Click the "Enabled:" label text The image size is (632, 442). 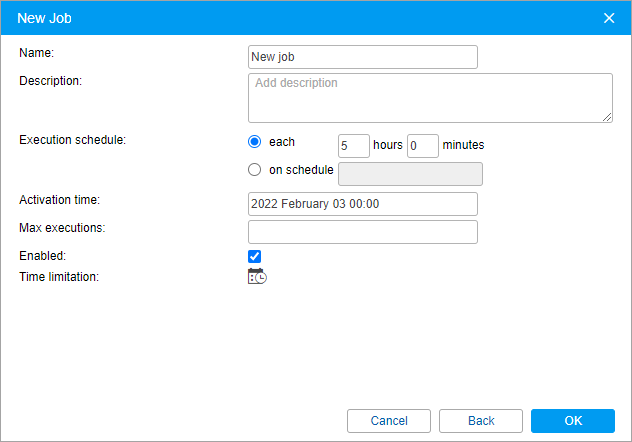pos(43,256)
